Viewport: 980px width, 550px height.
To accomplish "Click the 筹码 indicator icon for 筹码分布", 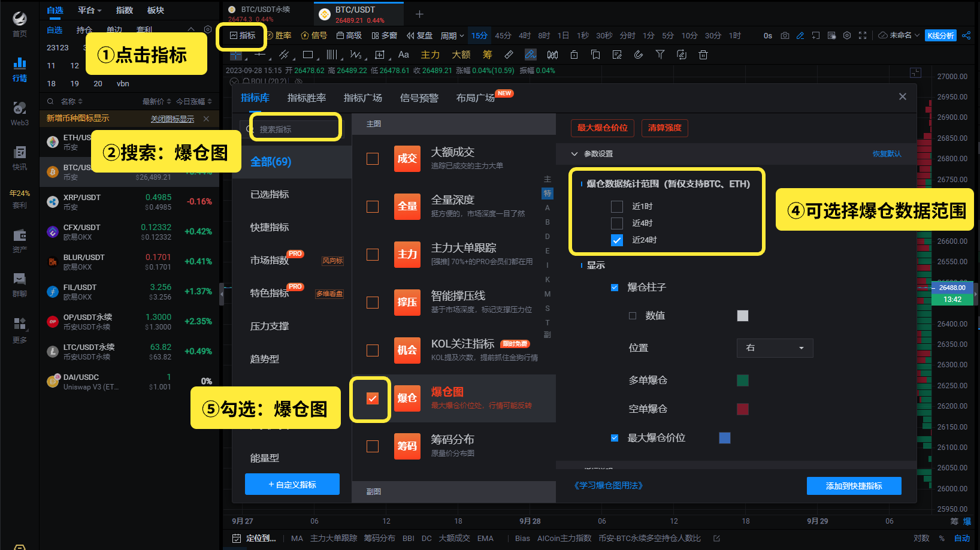I will tap(407, 446).
